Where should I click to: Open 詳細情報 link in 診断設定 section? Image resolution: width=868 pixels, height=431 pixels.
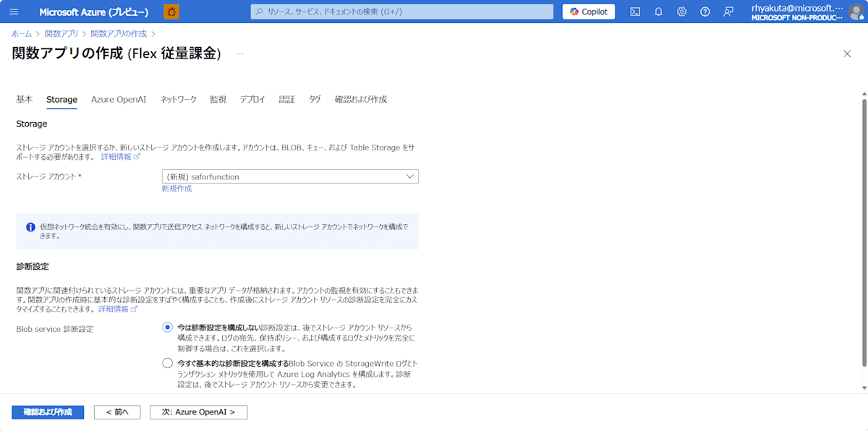118,309
